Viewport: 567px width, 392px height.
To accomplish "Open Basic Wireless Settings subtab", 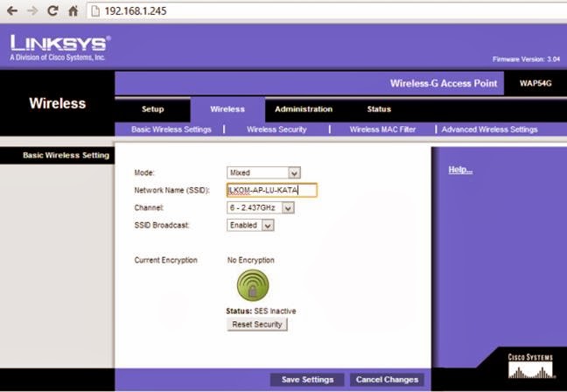I will pyautogui.click(x=171, y=129).
